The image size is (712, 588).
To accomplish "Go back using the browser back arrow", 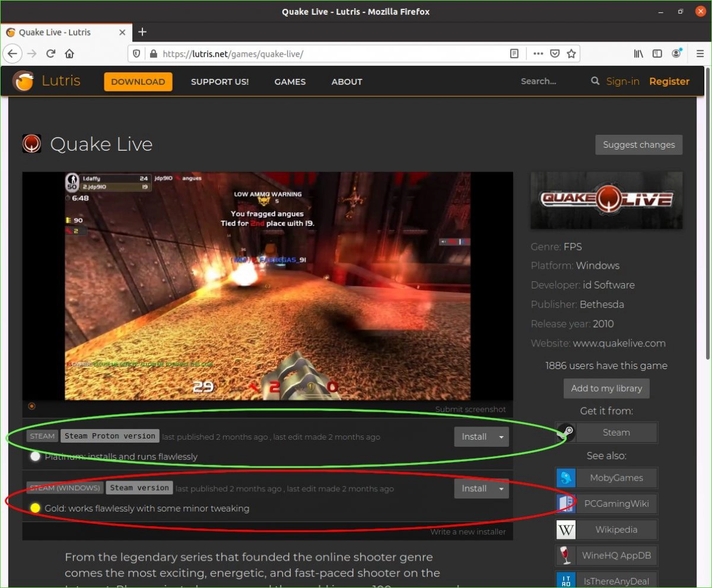I will pyautogui.click(x=12, y=53).
